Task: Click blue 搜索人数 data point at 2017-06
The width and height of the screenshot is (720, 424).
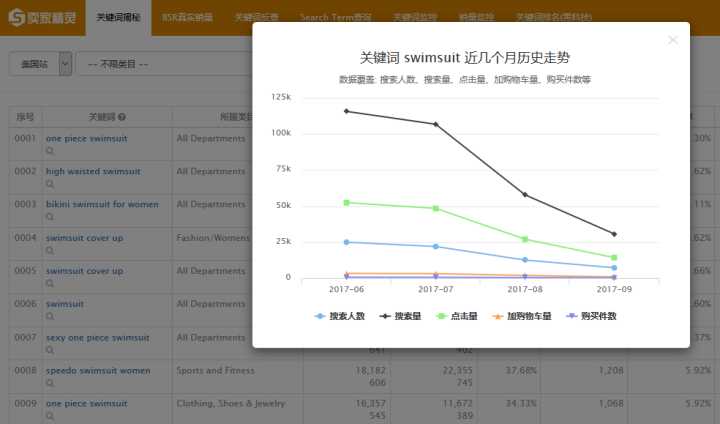Action: click(346, 242)
